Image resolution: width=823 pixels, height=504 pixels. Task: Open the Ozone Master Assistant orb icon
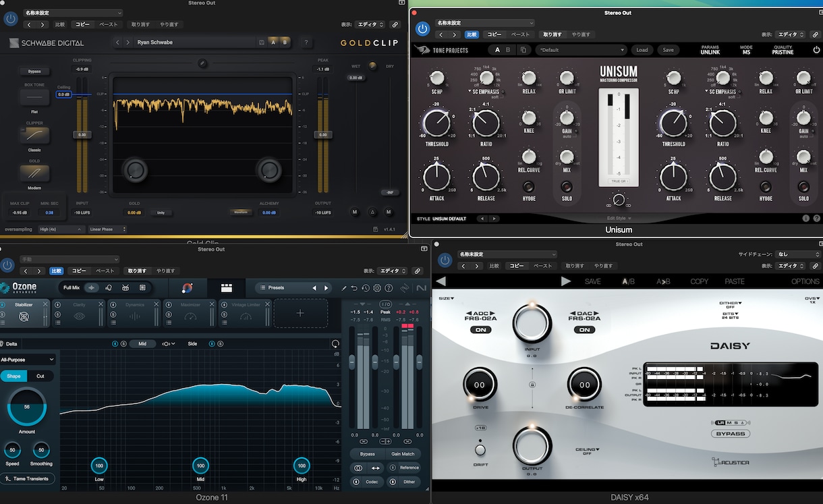188,287
